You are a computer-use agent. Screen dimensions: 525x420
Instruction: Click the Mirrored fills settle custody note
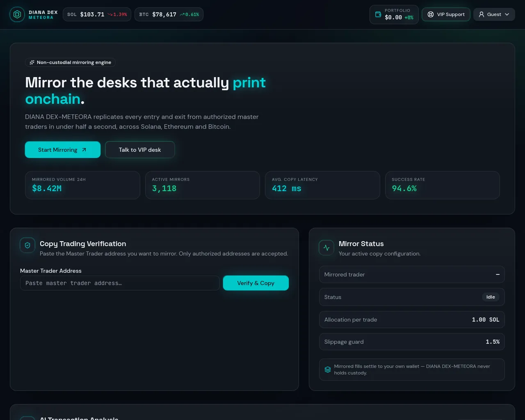[x=412, y=370]
